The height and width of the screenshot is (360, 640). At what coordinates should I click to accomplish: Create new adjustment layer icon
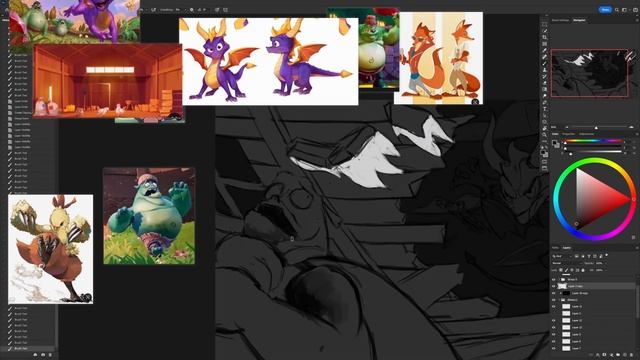point(611,355)
